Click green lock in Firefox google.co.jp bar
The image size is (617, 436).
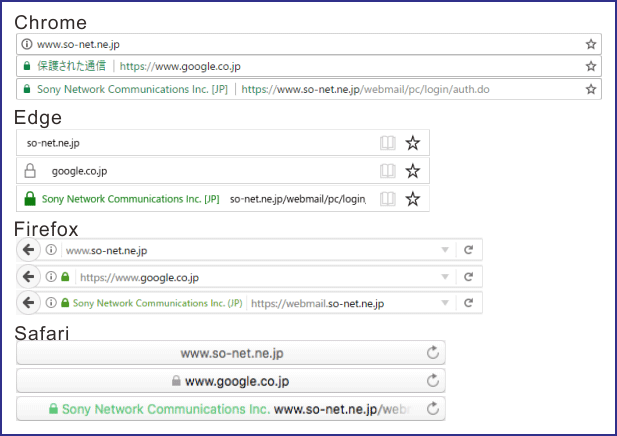65,277
